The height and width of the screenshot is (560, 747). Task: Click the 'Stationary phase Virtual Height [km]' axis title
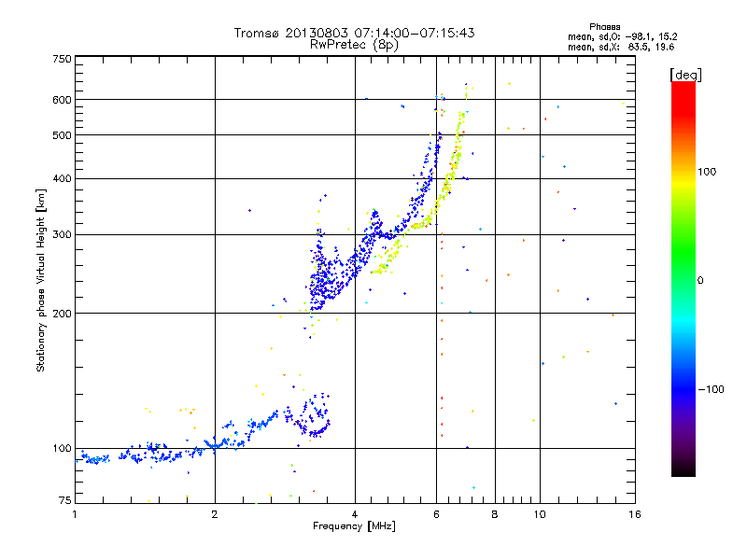pyautogui.click(x=41, y=280)
